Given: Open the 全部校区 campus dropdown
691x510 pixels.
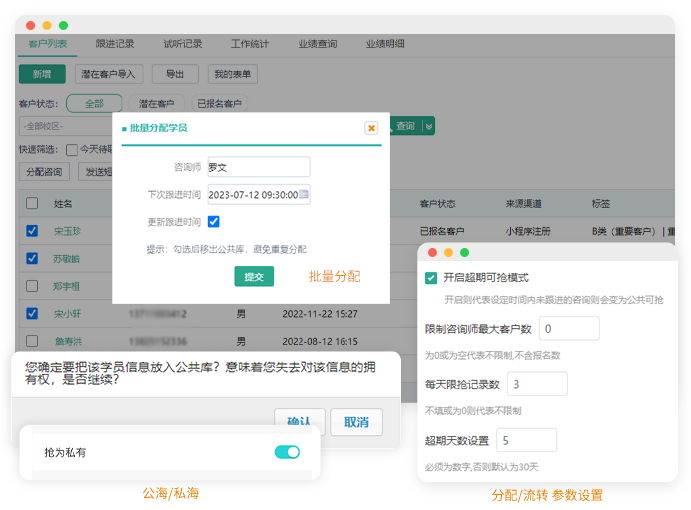Looking at the screenshot, I should pos(60,127).
